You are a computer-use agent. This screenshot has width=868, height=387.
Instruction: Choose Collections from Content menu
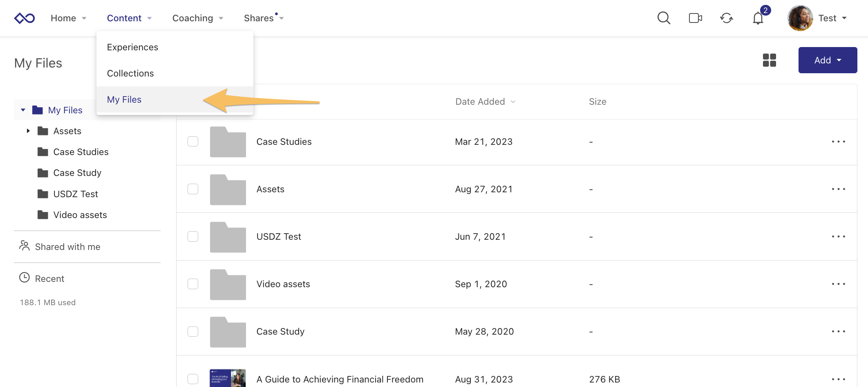tap(130, 73)
